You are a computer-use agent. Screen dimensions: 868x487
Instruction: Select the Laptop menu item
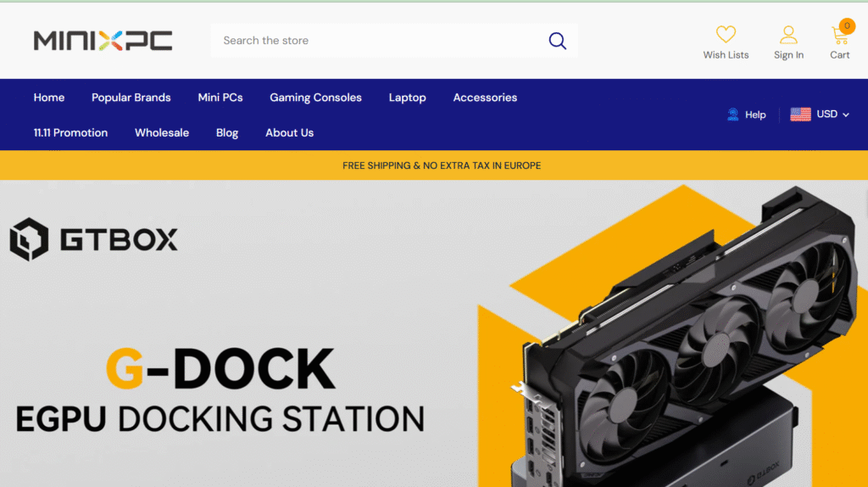[407, 98]
